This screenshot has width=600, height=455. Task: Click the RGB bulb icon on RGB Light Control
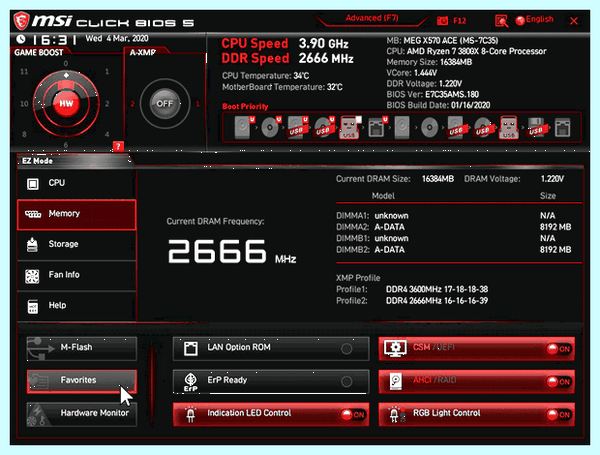click(397, 414)
